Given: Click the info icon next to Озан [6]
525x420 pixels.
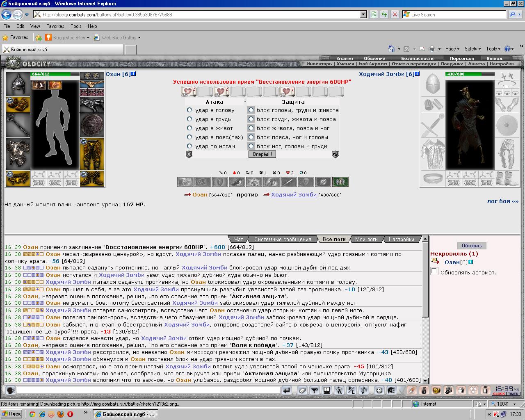Looking at the screenshot, I should click(134, 74).
